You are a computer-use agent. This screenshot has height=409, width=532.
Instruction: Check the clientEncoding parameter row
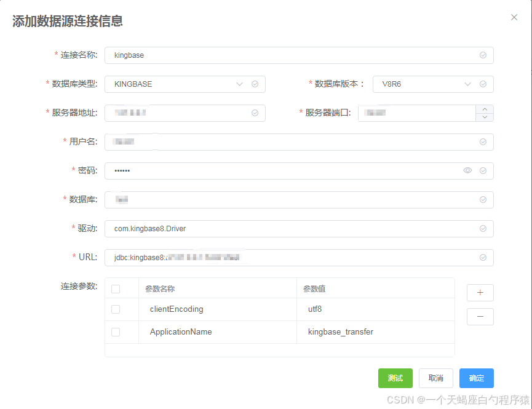116,309
